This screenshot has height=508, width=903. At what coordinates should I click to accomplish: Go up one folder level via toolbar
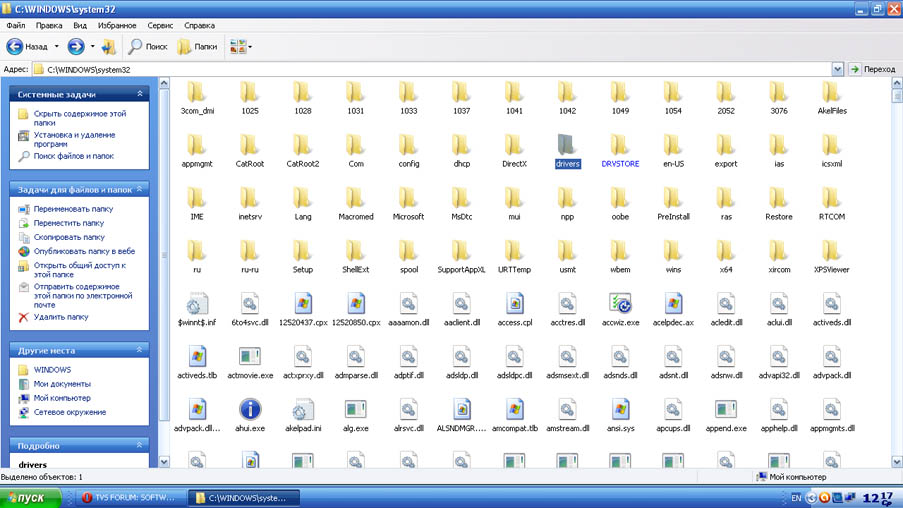coord(108,46)
